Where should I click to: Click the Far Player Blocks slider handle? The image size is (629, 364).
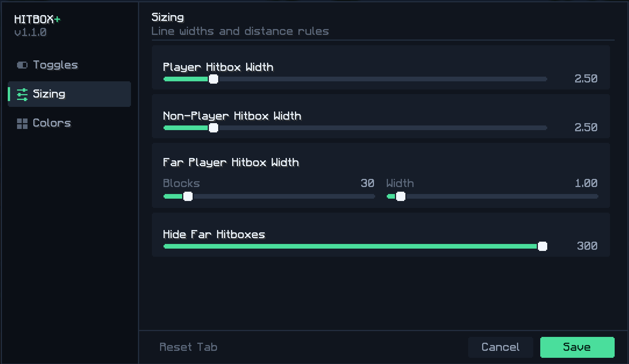(x=188, y=196)
